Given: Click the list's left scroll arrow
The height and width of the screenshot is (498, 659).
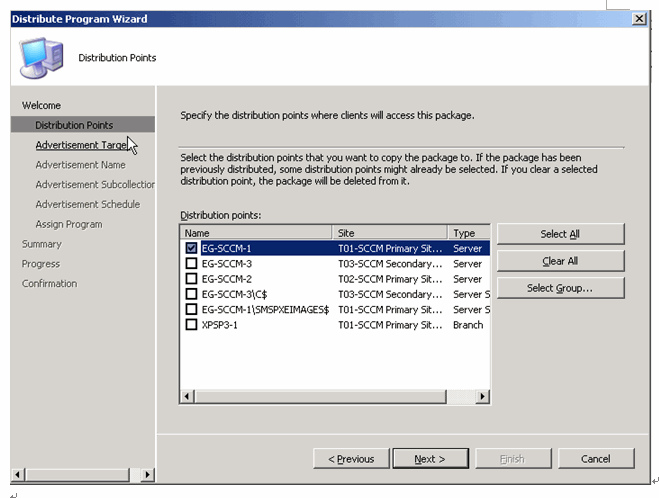Looking at the screenshot, I should click(187, 396).
